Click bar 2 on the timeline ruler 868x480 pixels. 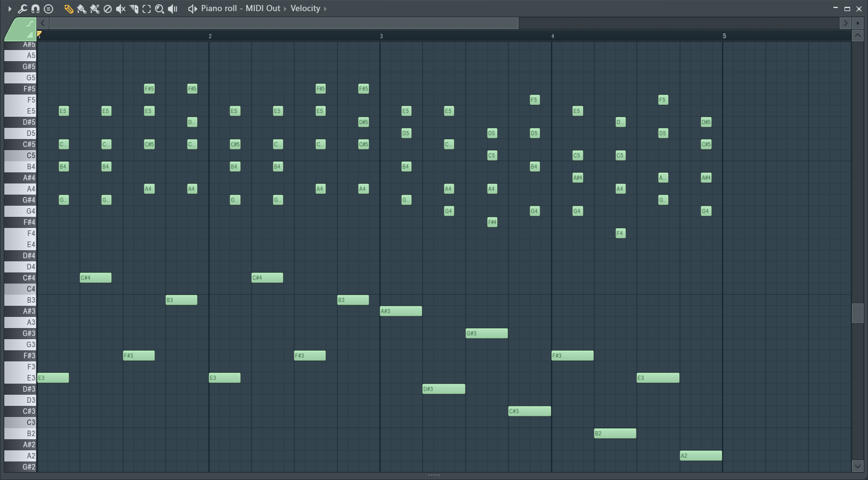[210, 36]
